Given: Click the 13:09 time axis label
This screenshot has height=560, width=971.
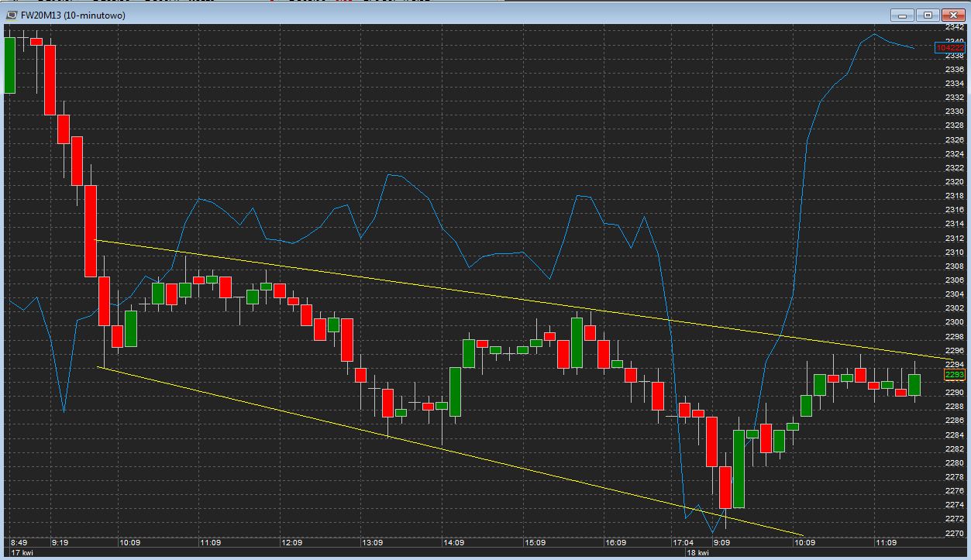Looking at the screenshot, I should pyautogui.click(x=374, y=543).
